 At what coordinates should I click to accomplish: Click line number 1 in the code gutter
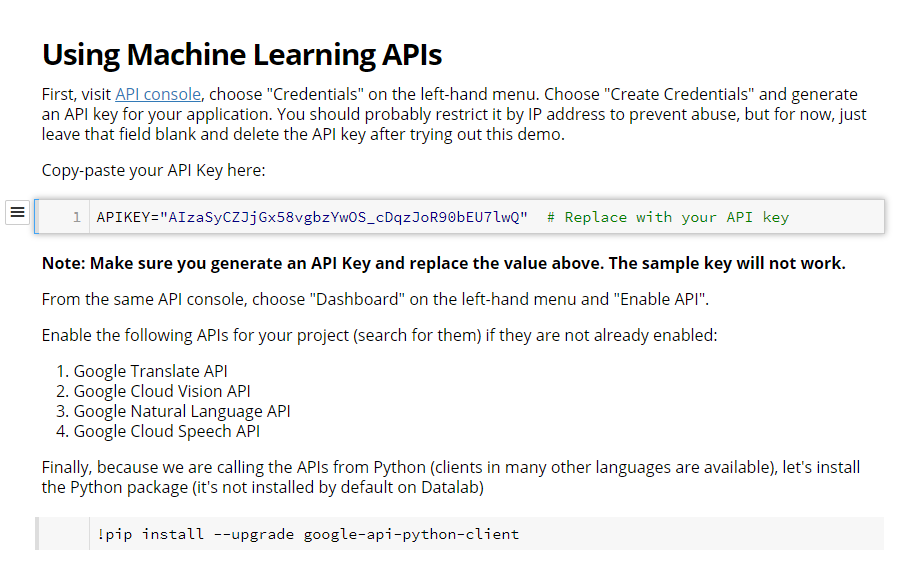tap(76, 217)
